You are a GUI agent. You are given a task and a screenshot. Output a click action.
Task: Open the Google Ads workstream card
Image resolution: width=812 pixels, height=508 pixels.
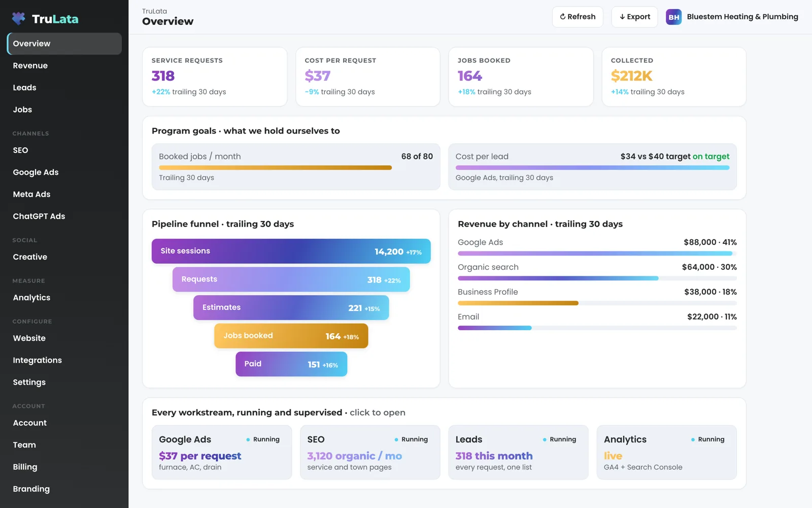222,452
